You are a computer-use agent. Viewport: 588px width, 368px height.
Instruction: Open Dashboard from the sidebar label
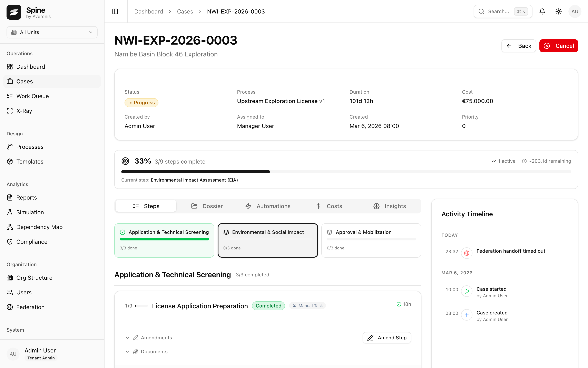(31, 67)
